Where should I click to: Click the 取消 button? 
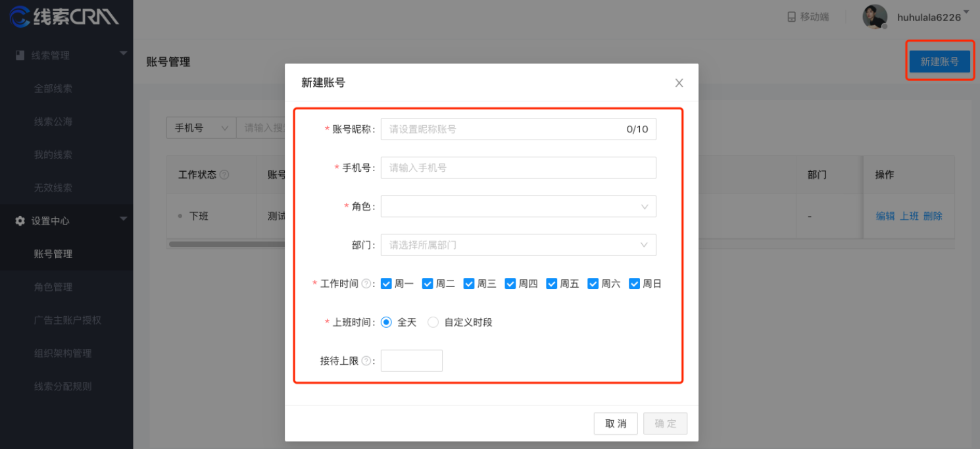(616, 423)
